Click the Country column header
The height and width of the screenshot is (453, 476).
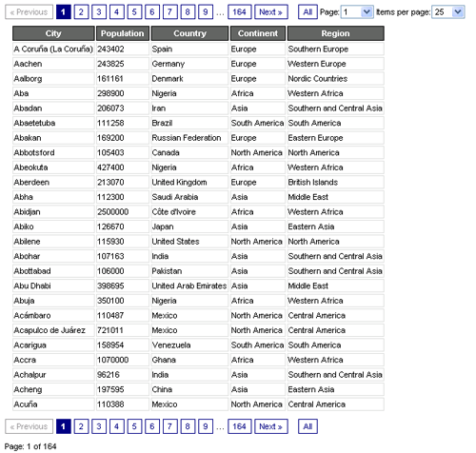189,33
